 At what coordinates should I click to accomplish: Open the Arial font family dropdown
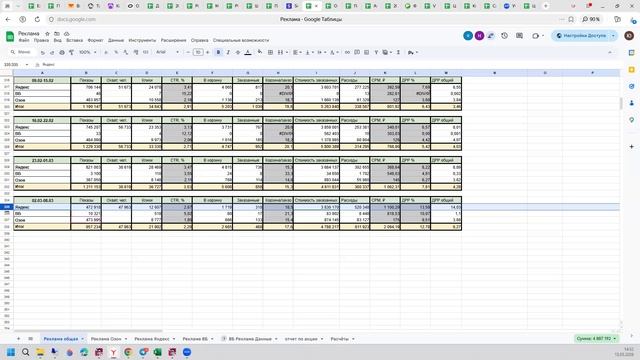pyautogui.click(x=167, y=52)
